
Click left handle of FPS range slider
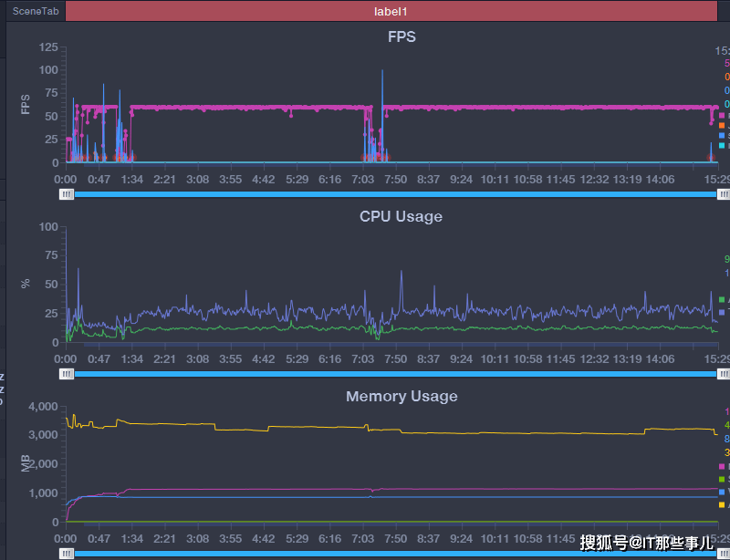pos(67,194)
